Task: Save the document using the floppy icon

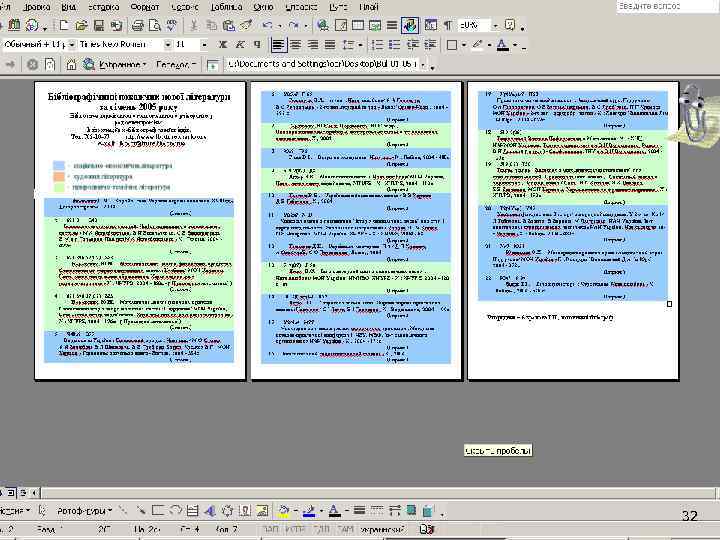Action: click(x=99, y=26)
